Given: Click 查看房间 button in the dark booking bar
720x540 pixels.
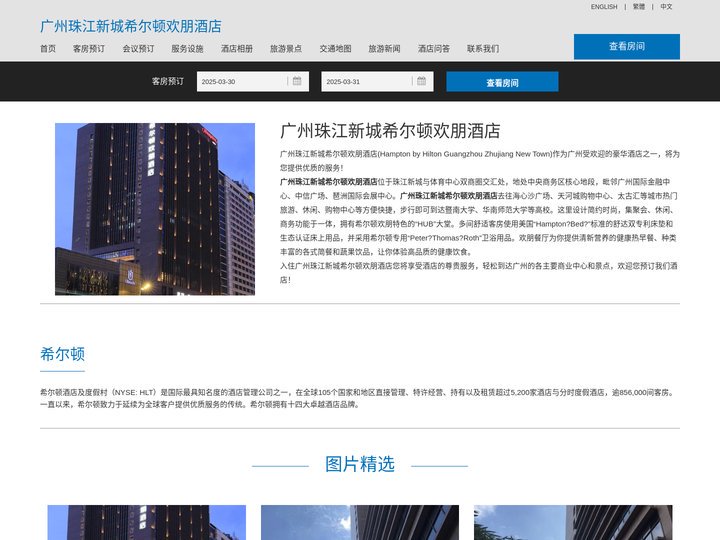Looking at the screenshot, I should pos(502,82).
